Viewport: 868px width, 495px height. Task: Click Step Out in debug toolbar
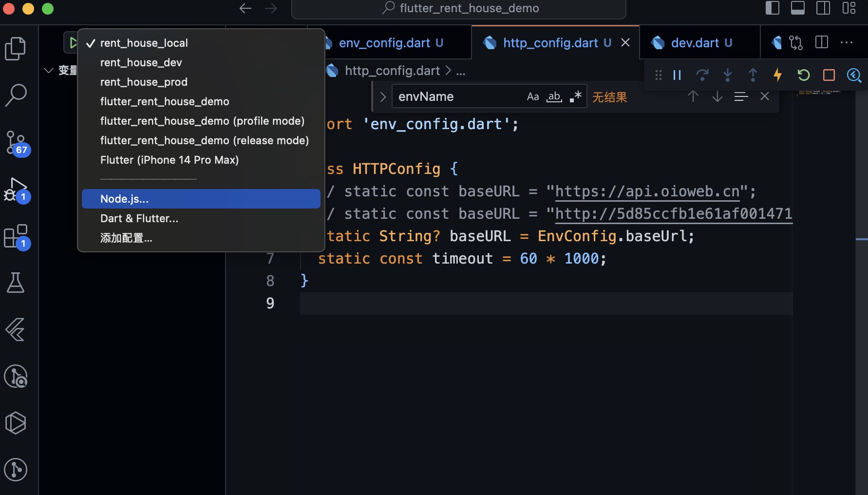(753, 75)
